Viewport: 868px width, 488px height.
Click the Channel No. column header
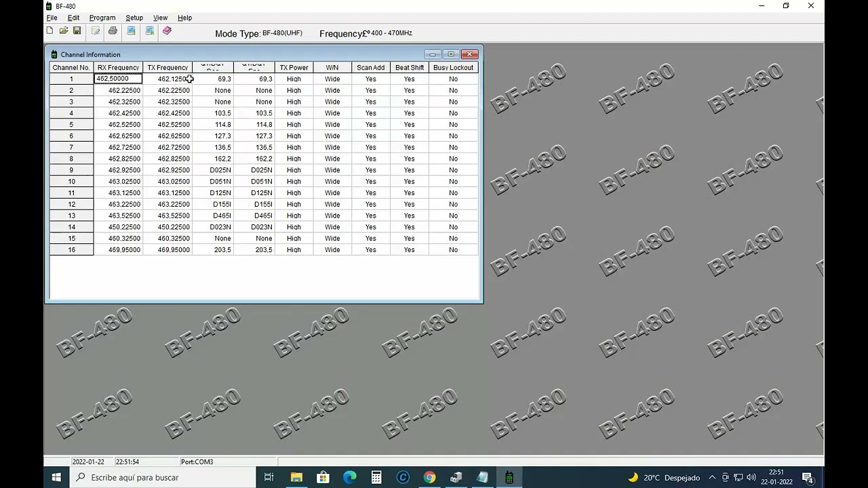tap(71, 68)
